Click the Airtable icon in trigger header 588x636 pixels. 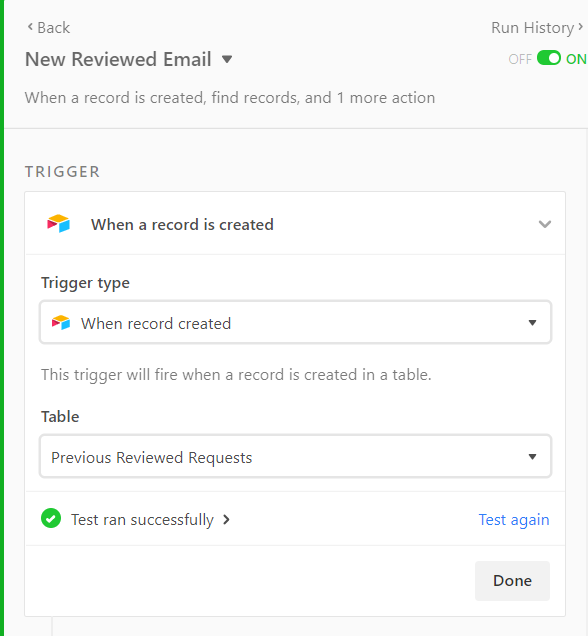(58, 224)
